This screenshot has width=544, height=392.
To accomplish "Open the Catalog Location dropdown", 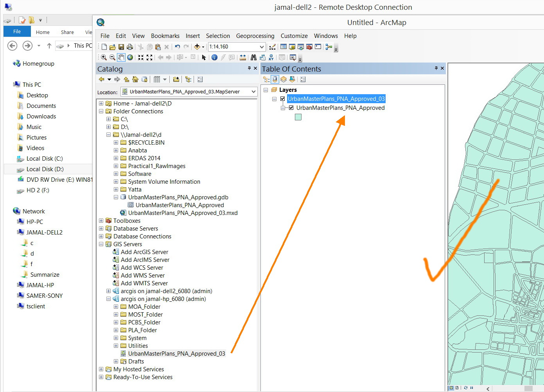I will 253,91.
